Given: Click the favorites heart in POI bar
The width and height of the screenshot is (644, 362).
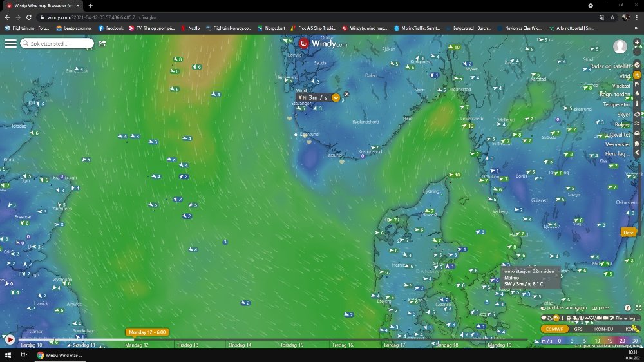Looking at the screenshot, I should point(544,318).
